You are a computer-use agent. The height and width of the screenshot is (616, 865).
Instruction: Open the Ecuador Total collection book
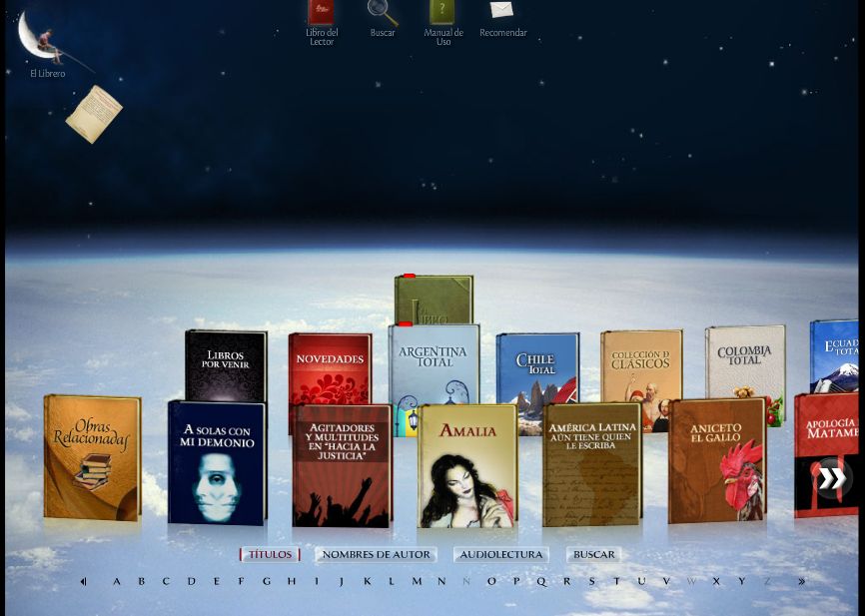pos(834,355)
